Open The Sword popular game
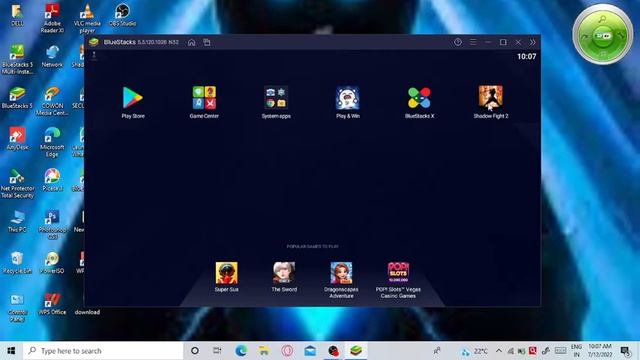The image size is (640, 360). click(x=284, y=273)
